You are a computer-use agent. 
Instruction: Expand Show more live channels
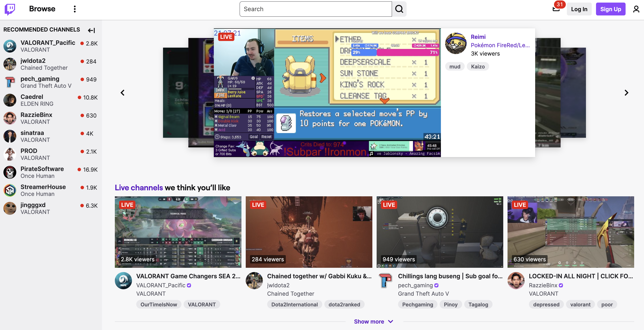pos(373,321)
